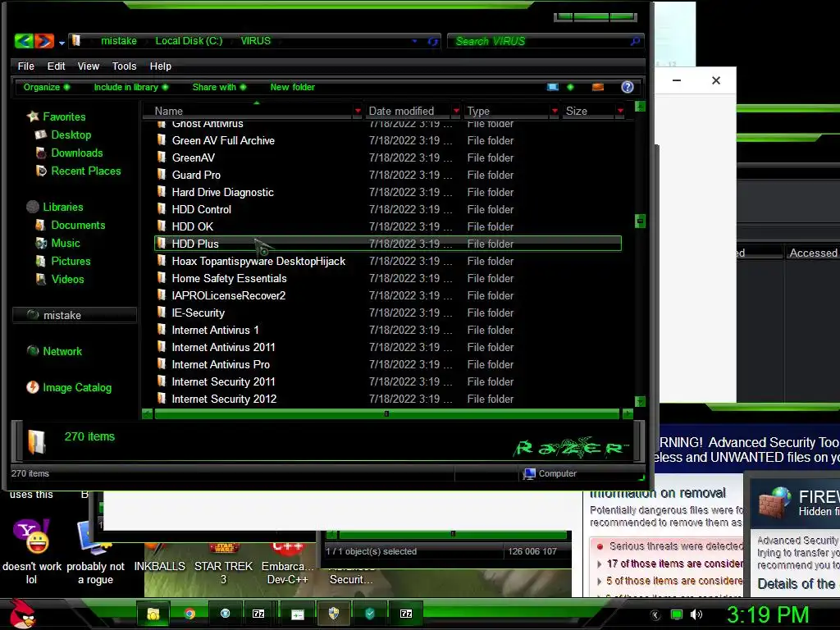Toggle the preview pane icon
The height and width of the screenshot is (630, 840).
[x=598, y=87]
